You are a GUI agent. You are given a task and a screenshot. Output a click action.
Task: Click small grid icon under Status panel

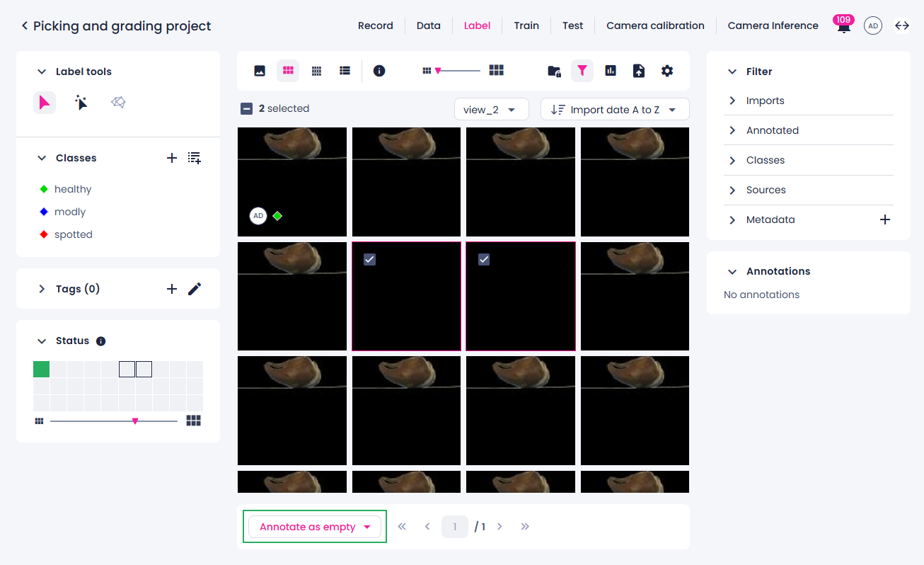pos(39,421)
